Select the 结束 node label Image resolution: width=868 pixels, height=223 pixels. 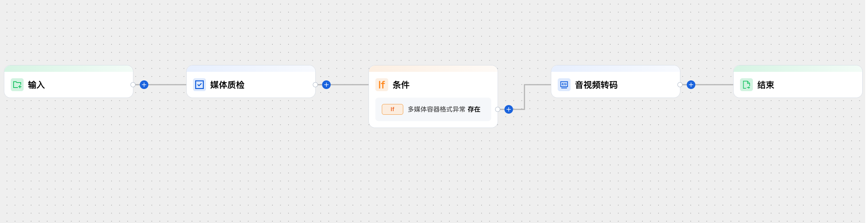tap(766, 85)
